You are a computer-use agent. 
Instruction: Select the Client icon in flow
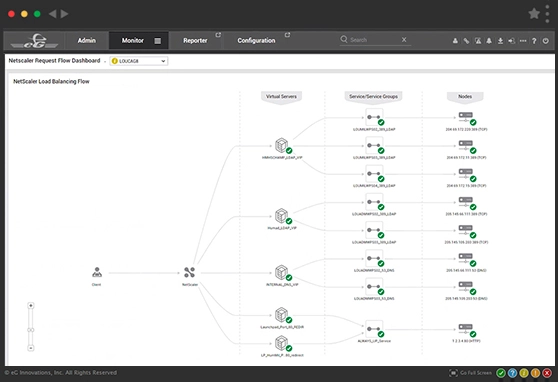(97, 272)
